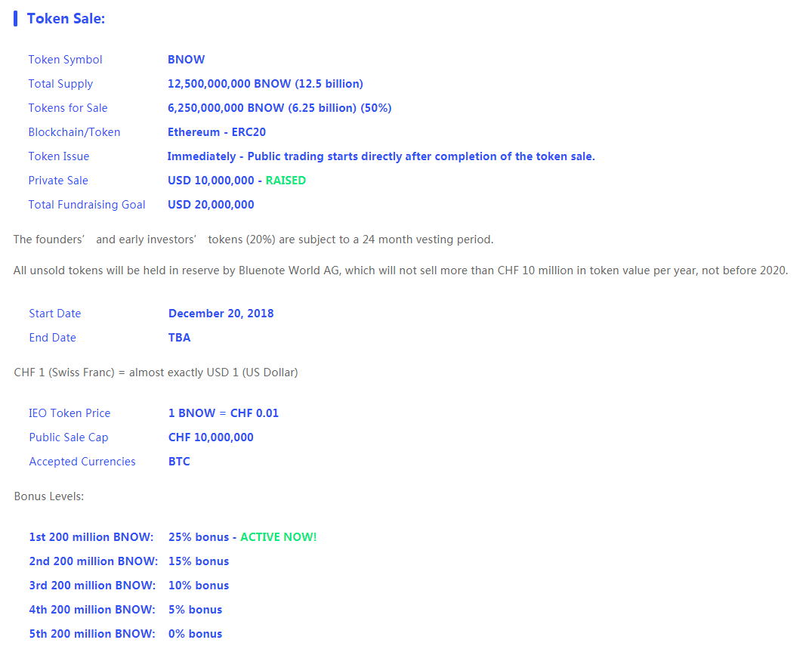Select the Start Date label
Image resolution: width=812 pixels, height=646 pixels.
click(x=55, y=314)
